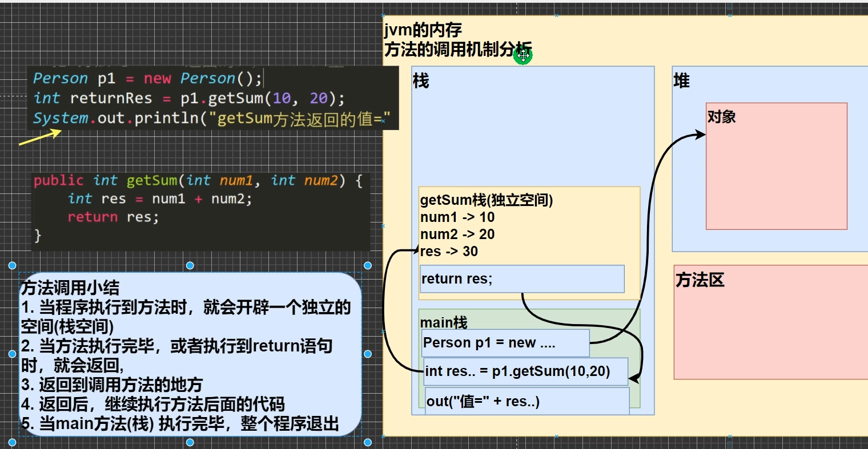Select the "return res;" box in getSum frame
The height and width of the screenshot is (449, 868).
tap(522, 279)
